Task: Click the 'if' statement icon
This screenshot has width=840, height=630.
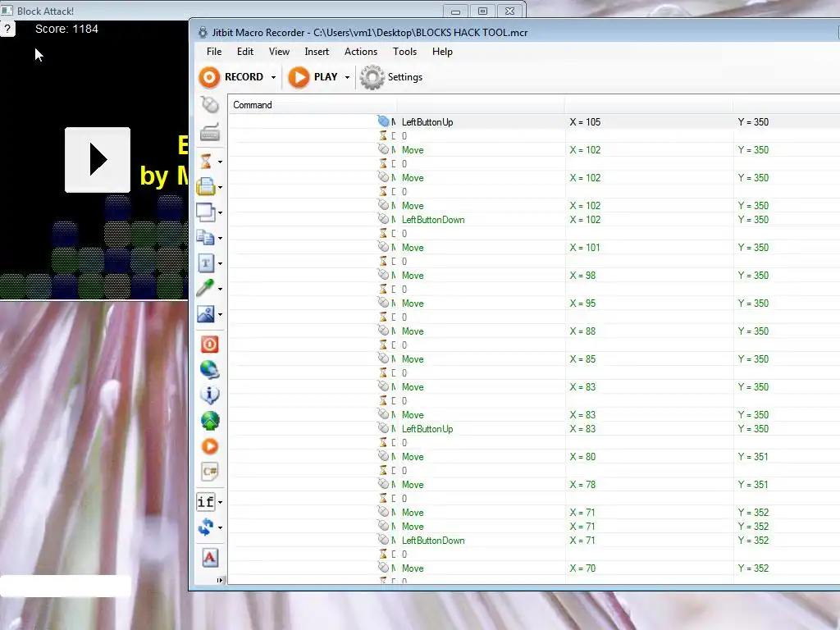Action: pos(206,502)
